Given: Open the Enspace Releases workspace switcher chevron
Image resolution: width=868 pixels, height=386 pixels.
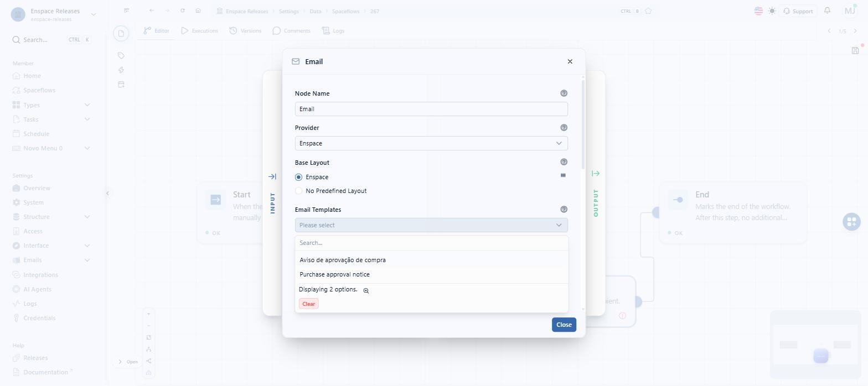Looking at the screenshot, I should tap(93, 14).
